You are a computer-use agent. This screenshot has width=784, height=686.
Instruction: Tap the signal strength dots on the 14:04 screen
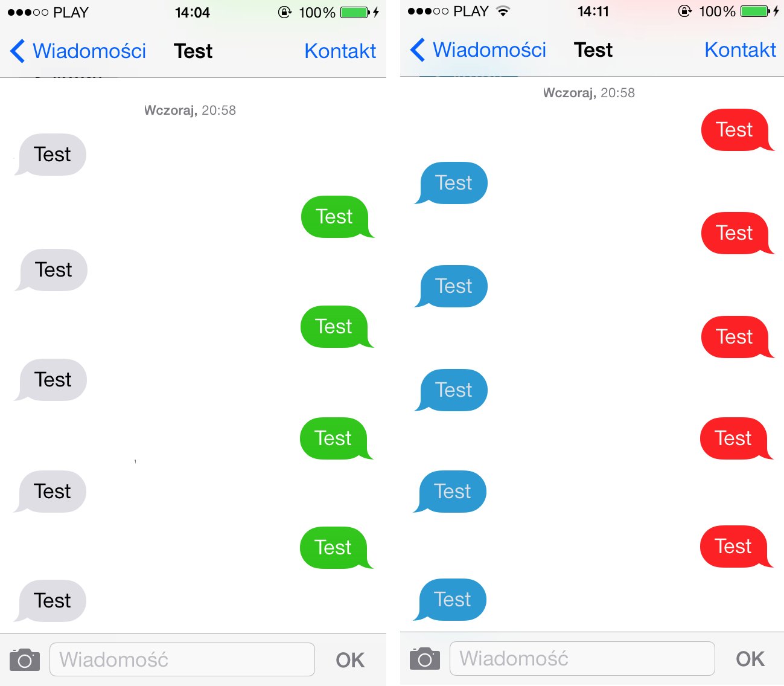click(x=28, y=13)
